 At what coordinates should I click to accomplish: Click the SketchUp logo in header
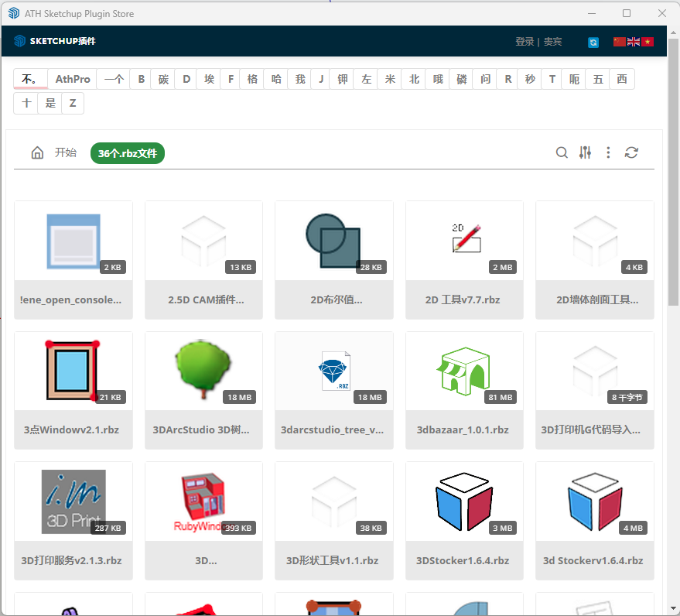(20, 41)
